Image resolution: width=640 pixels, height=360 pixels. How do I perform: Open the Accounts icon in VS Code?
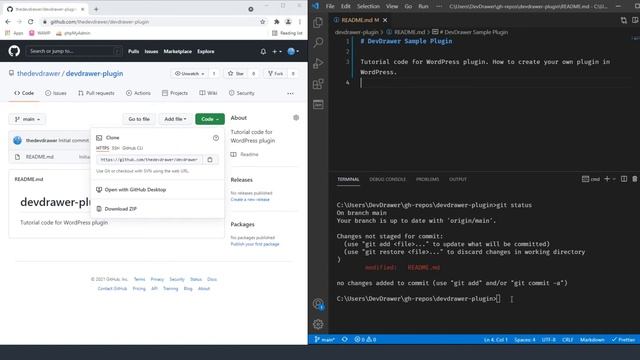click(x=318, y=304)
